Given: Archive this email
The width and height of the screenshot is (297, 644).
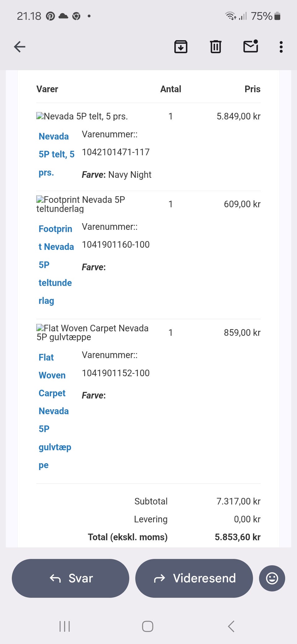Looking at the screenshot, I should coord(181,47).
